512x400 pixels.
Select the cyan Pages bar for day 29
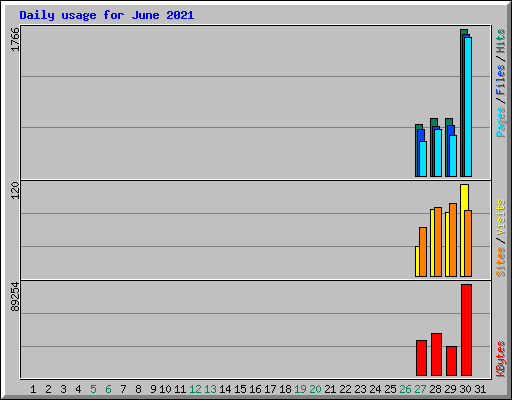[453, 156]
